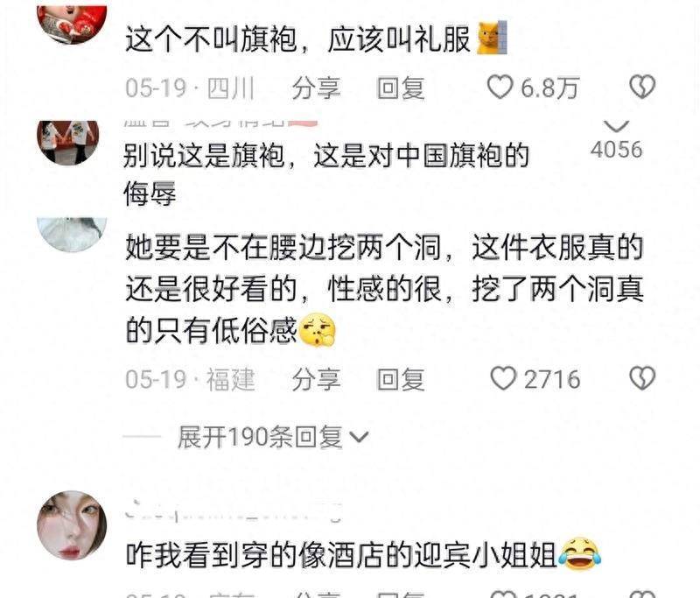Viewport: 700px width, 598px height.
Task: Share the 福建 comment via 分享
Action: click(x=317, y=379)
